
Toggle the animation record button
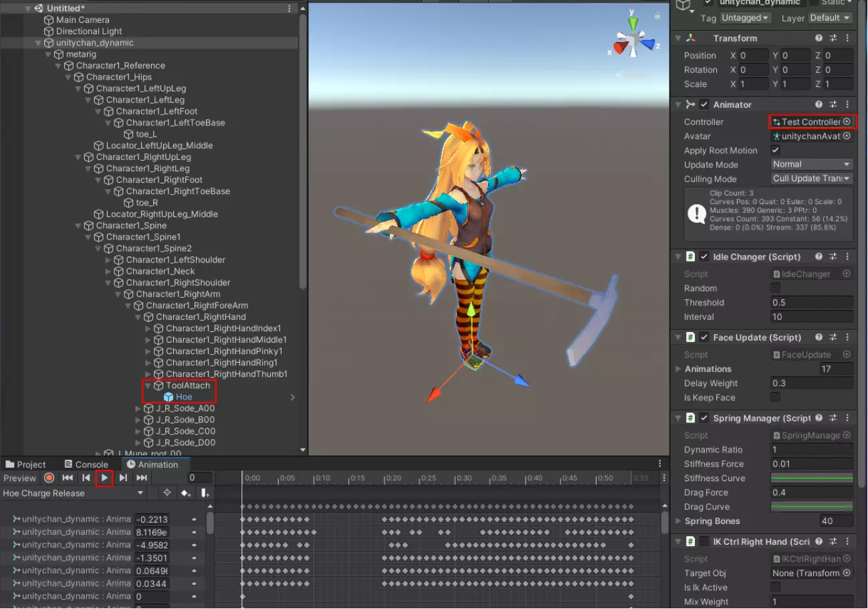click(x=49, y=478)
